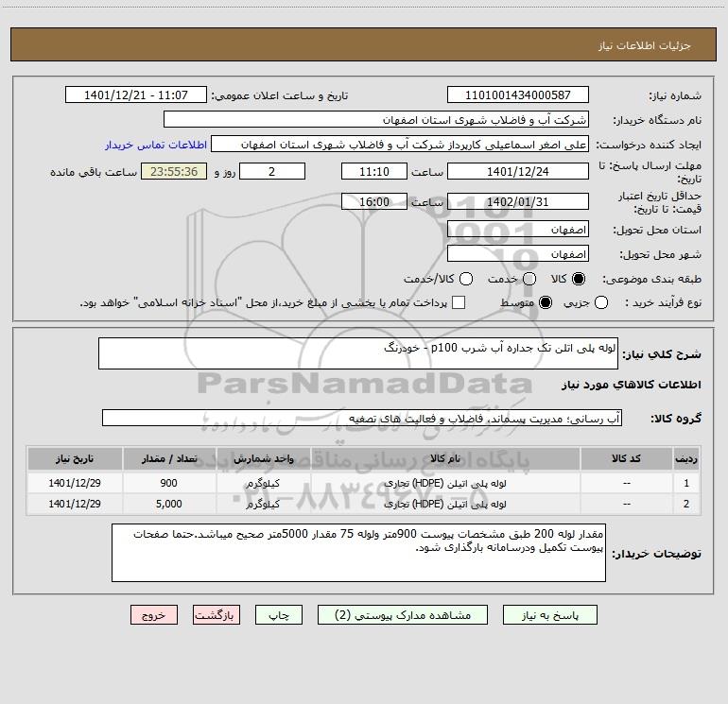Click the استان محل تحویل field

tap(518, 230)
